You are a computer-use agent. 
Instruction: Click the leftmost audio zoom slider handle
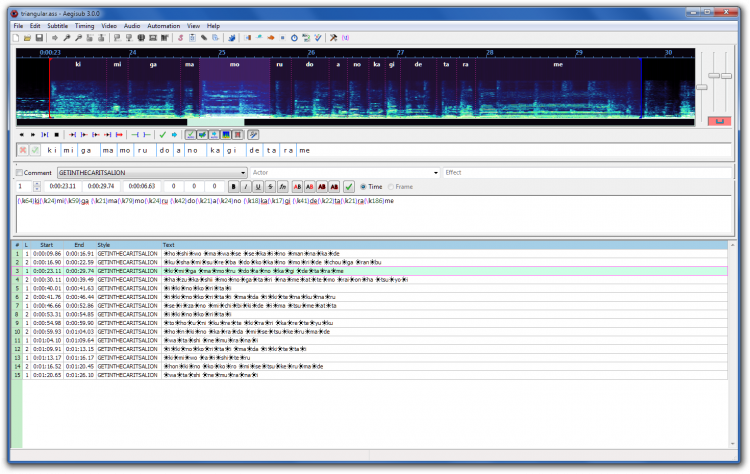tap(701, 87)
